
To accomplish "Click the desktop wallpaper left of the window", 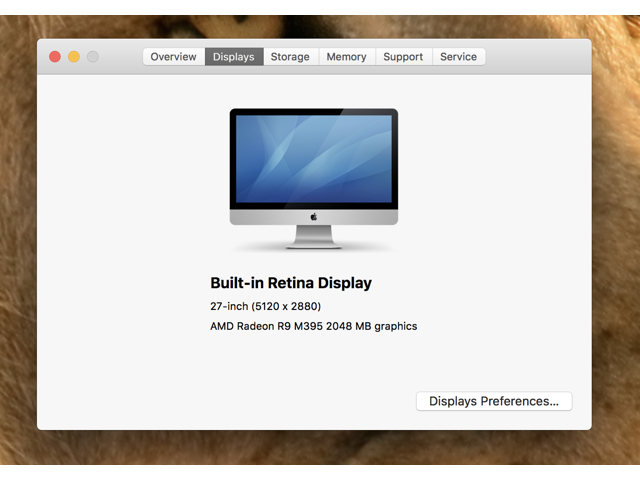I will [x=18, y=240].
